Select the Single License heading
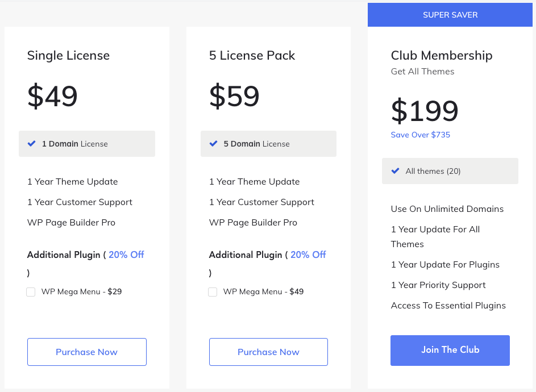536x392 pixels. coord(68,56)
